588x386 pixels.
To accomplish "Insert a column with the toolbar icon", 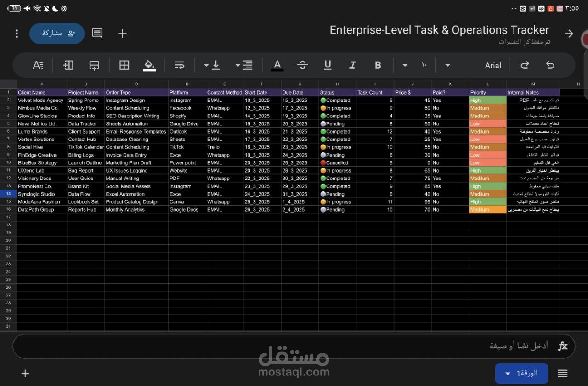I will click(x=68, y=65).
